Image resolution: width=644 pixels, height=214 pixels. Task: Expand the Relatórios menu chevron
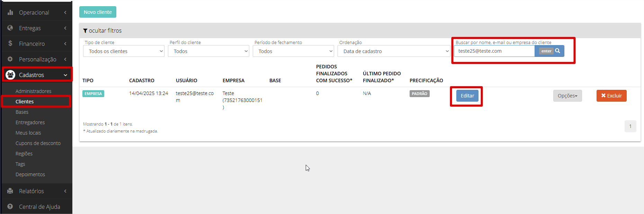point(65,191)
